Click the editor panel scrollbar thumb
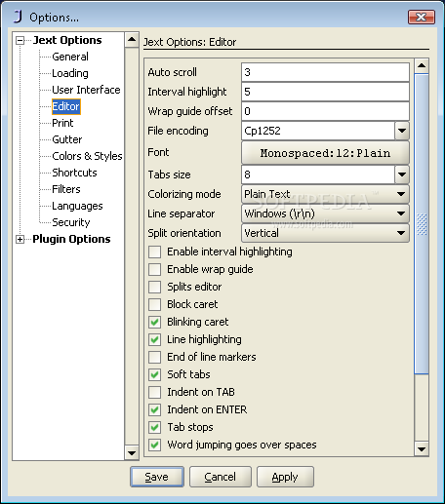 [422, 224]
